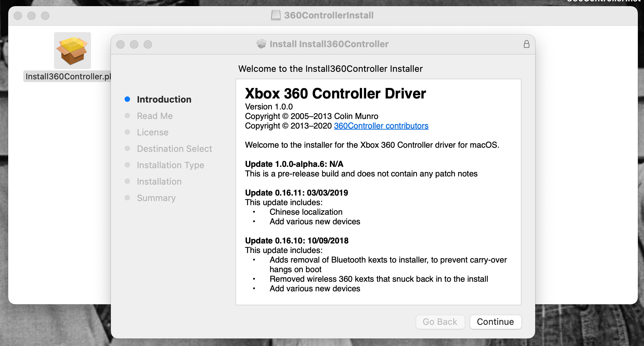Click the Installation step indicator dot
Viewport: 644px width, 346px height.
[x=127, y=181]
